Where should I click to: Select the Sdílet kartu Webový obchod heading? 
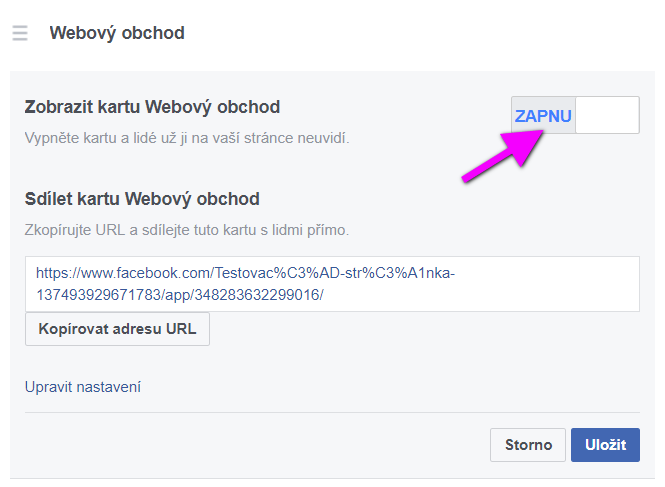click(x=142, y=199)
